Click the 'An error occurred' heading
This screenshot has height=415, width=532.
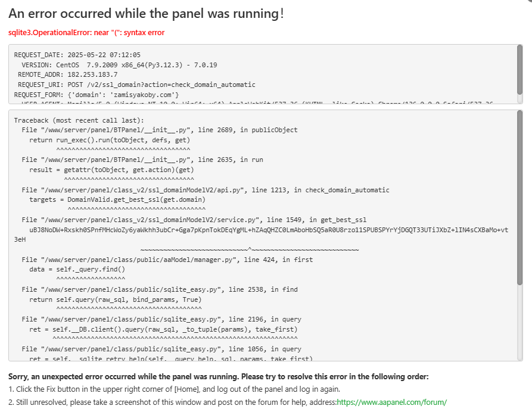(147, 14)
